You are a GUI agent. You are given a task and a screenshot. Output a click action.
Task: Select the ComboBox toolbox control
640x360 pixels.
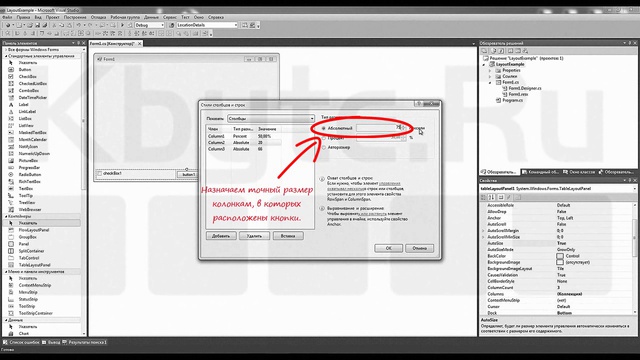pyautogui.click(x=29, y=91)
